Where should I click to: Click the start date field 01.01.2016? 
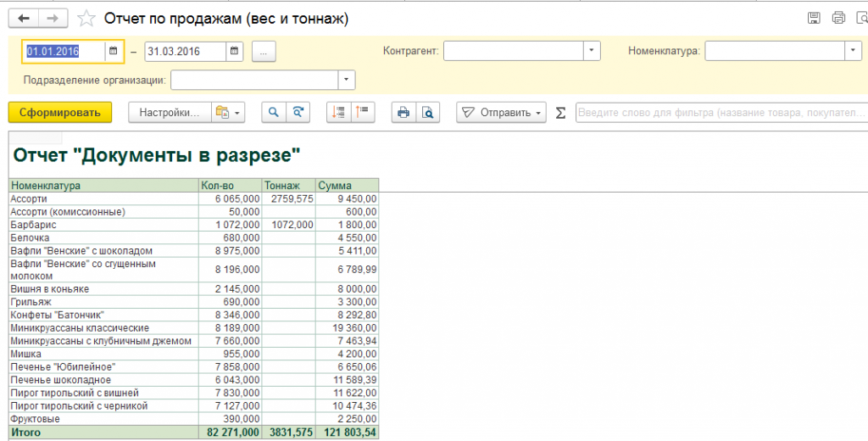64,52
